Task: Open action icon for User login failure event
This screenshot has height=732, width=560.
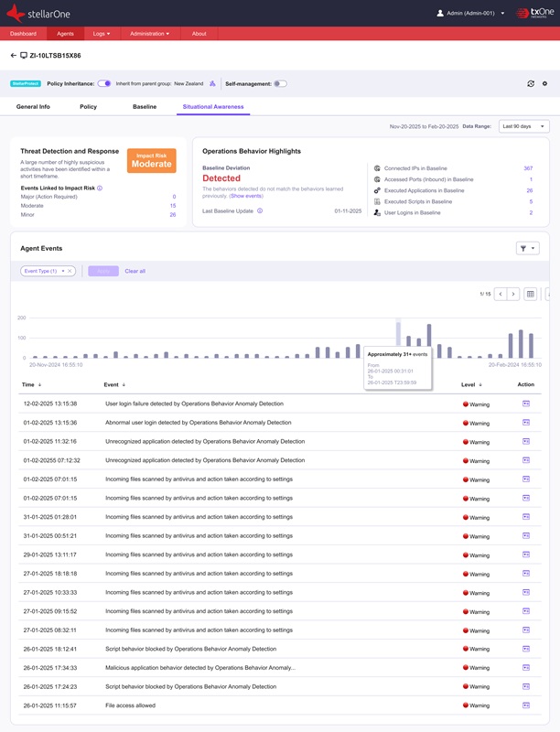Action: pyautogui.click(x=526, y=403)
